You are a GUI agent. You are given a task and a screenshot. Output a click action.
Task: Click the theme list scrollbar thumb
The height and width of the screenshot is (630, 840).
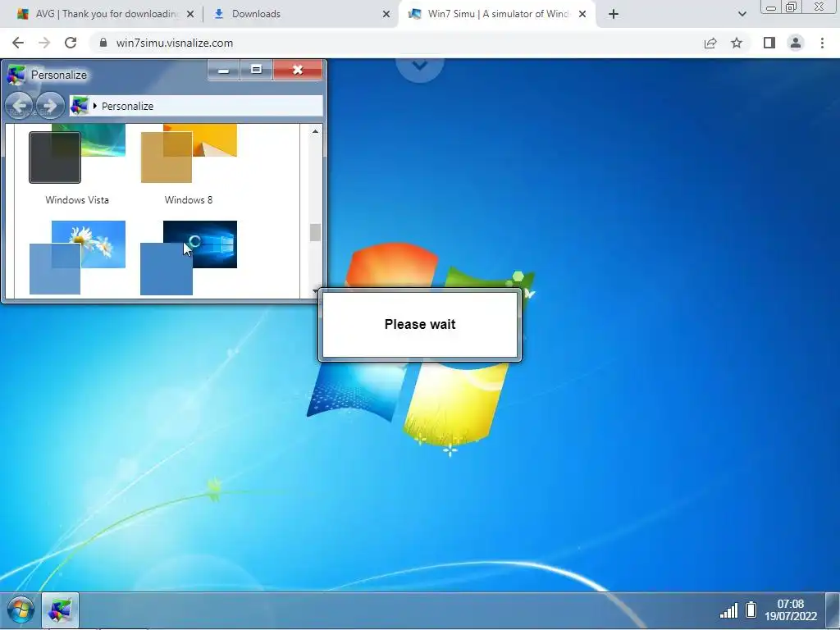point(316,232)
